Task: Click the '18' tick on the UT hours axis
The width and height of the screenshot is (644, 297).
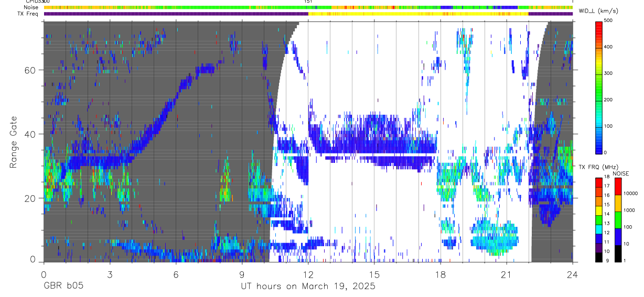Action: 440,274
